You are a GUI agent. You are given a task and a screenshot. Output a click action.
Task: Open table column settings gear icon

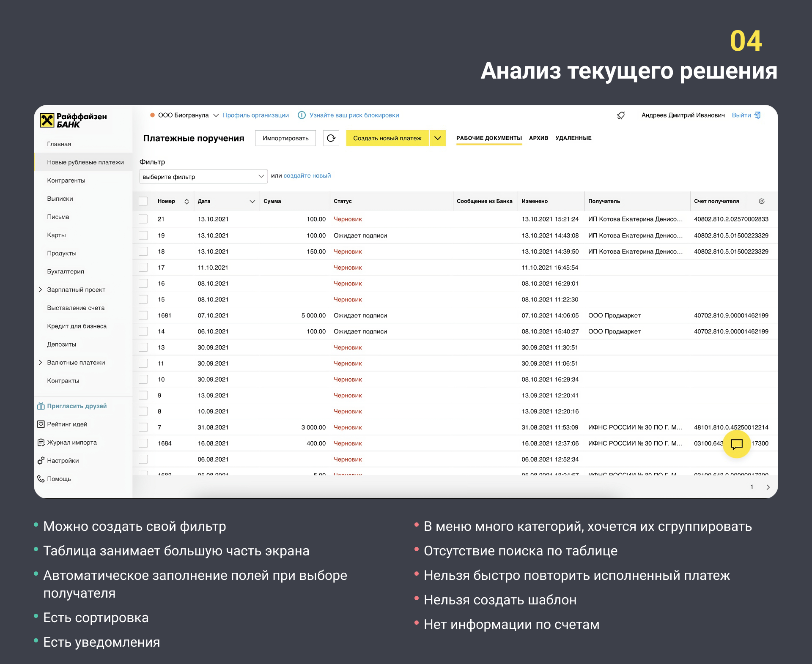coord(761,201)
